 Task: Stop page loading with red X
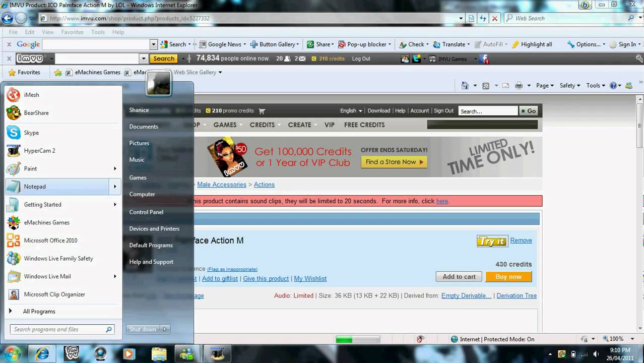click(x=494, y=18)
